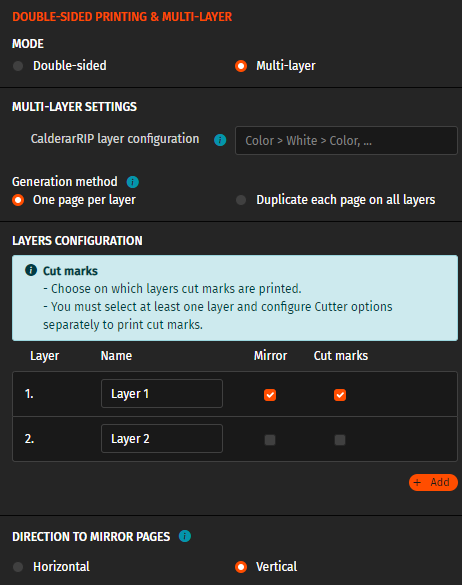Click the MODE section heading
The height and width of the screenshot is (585, 462).
pos(28,44)
